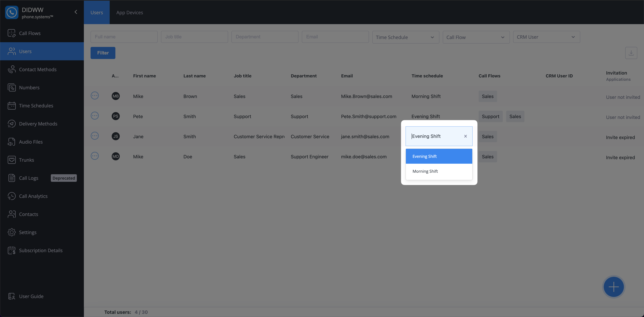
Task: Add a new user with plus button
Action: tap(613, 287)
